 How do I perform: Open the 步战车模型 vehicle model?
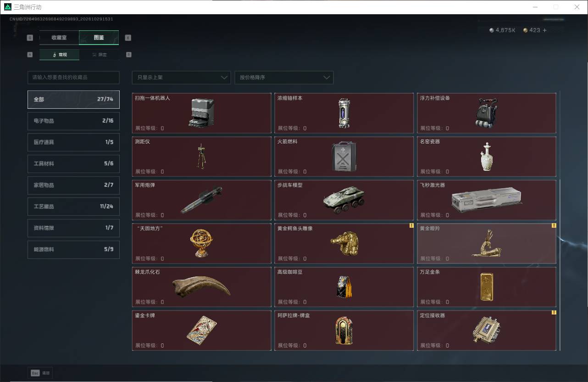pyautogui.click(x=344, y=200)
